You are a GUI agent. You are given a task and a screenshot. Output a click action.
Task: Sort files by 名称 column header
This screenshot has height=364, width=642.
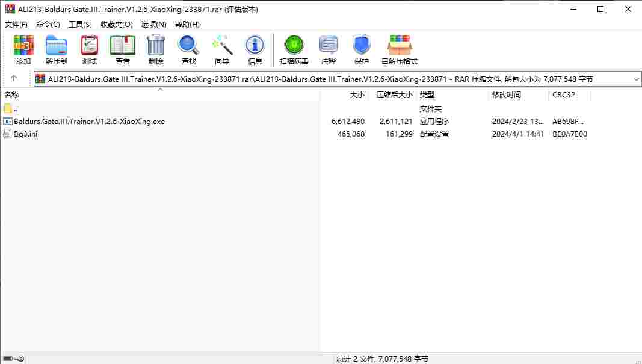click(x=159, y=95)
